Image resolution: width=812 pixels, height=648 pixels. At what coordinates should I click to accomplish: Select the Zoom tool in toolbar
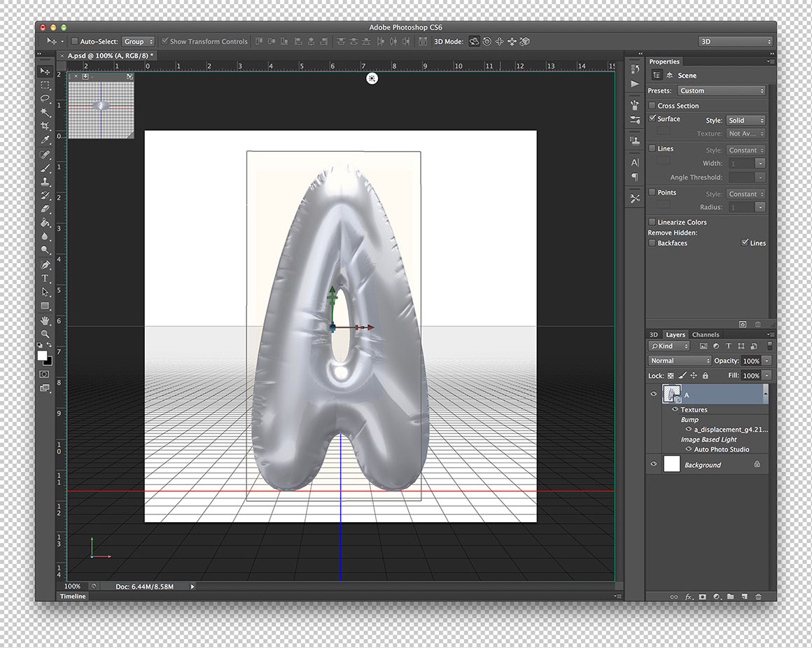(x=45, y=334)
